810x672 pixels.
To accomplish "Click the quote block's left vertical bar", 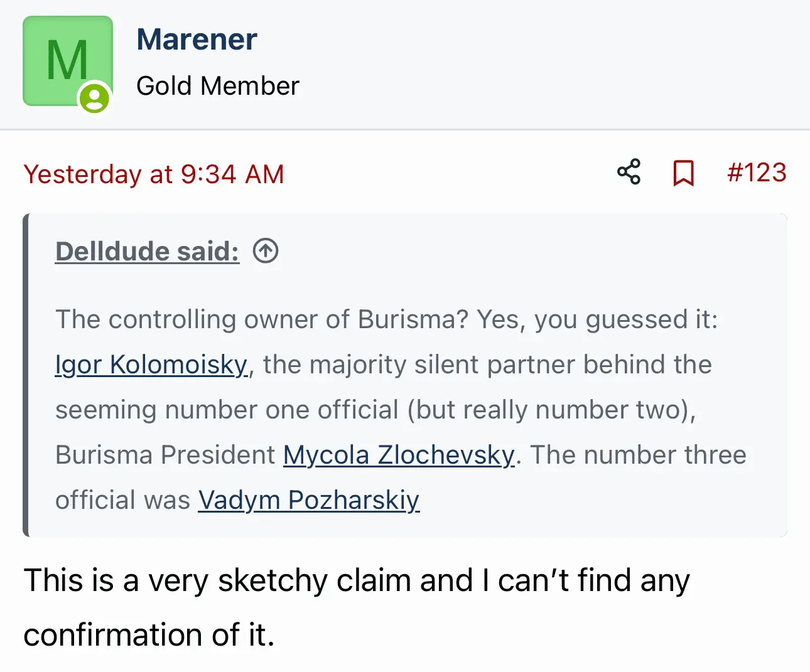I will (x=26, y=375).
